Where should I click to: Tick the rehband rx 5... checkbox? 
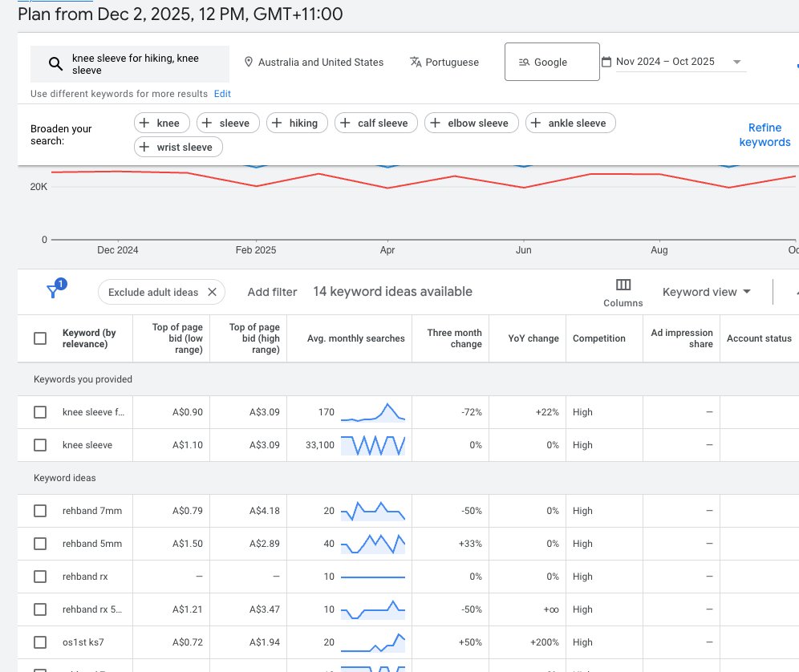(40, 609)
